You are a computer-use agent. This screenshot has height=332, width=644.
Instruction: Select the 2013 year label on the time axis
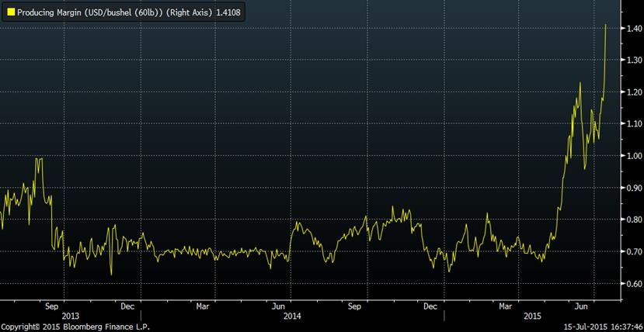tap(70, 316)
